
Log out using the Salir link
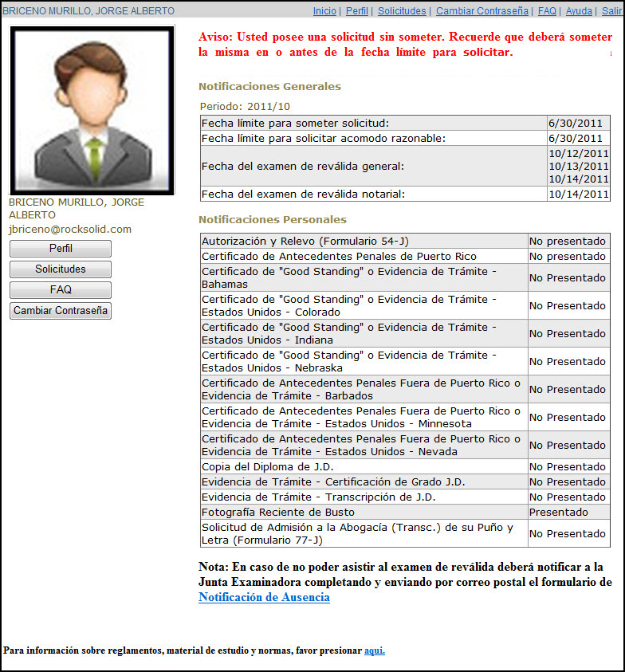(611, 11)
